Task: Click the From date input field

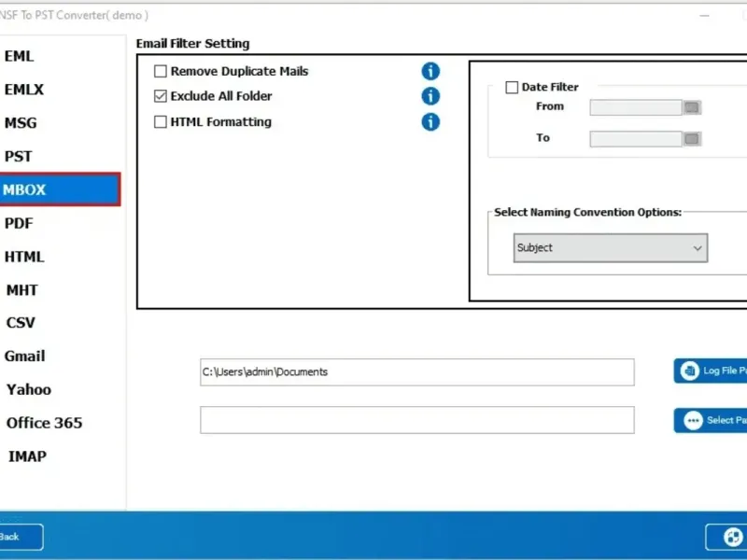Action: (636, 107)
